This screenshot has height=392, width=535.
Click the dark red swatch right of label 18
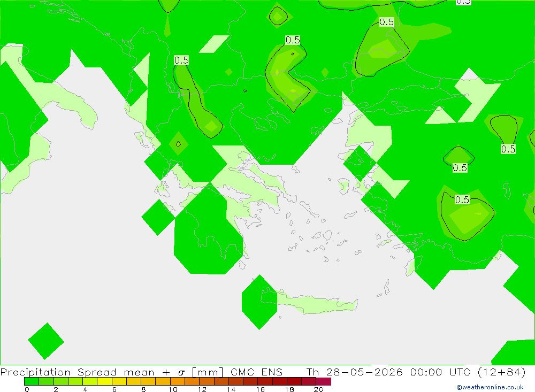[294, 381]
